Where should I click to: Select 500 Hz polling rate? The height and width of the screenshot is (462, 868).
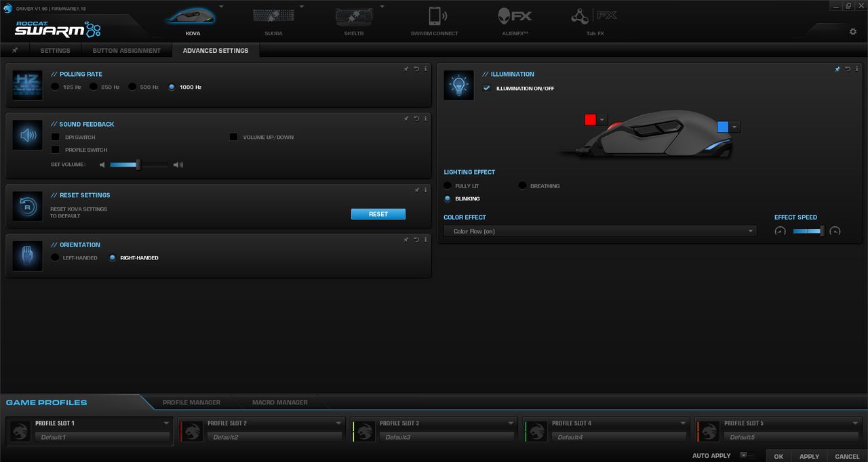point(132,87)
